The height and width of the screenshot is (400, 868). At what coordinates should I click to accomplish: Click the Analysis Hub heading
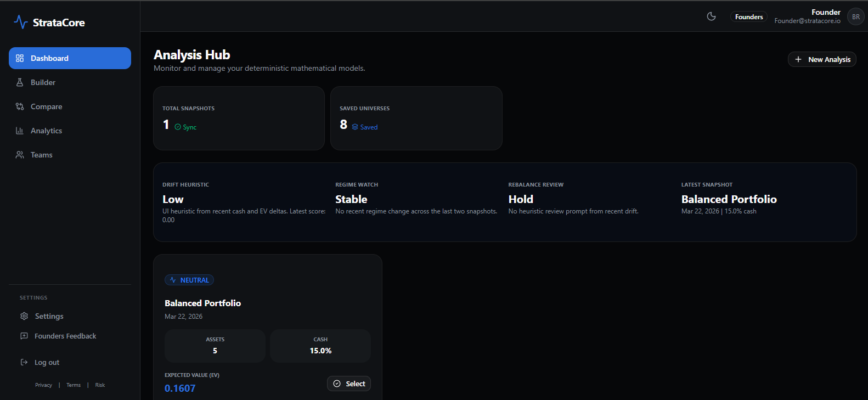pos(192,55)
